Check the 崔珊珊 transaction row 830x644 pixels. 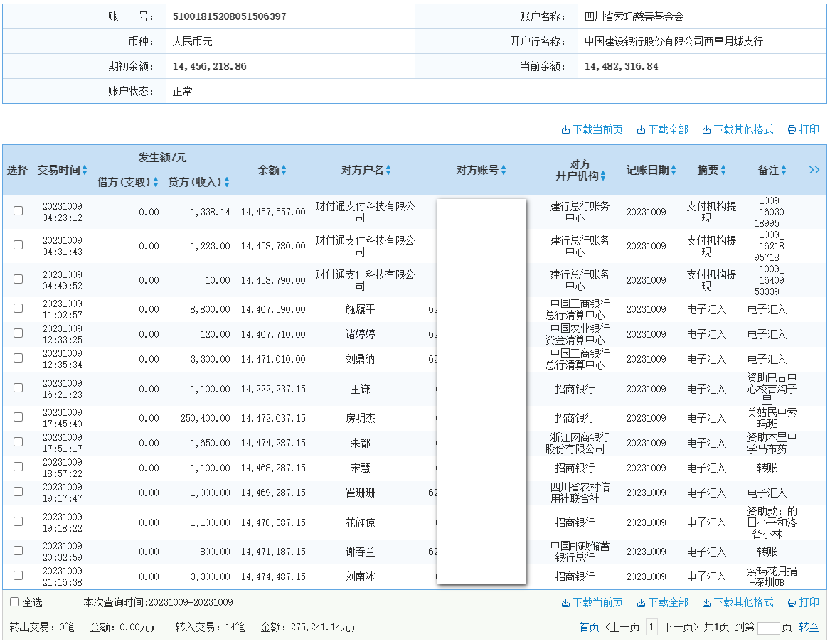coord(18,492)
